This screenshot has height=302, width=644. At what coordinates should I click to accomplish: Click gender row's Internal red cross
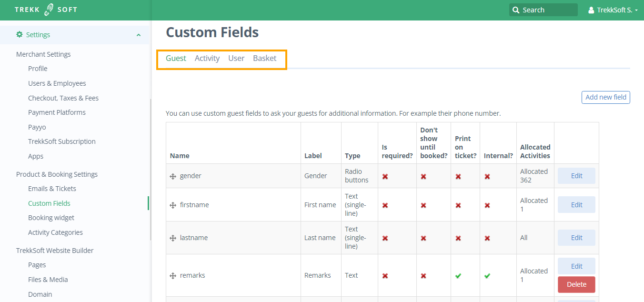[487, 176]
